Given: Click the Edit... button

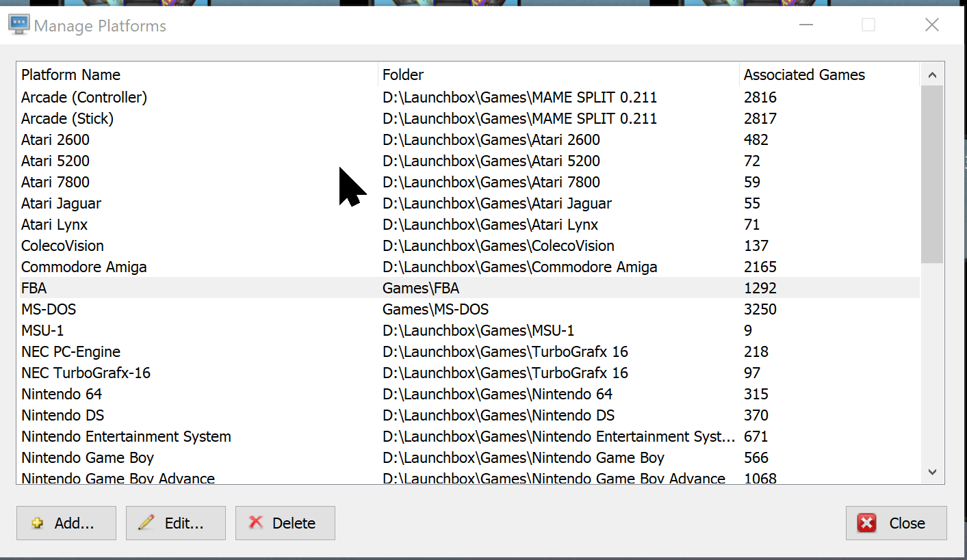Looking at the screenshot, I should tap(176, 523).
